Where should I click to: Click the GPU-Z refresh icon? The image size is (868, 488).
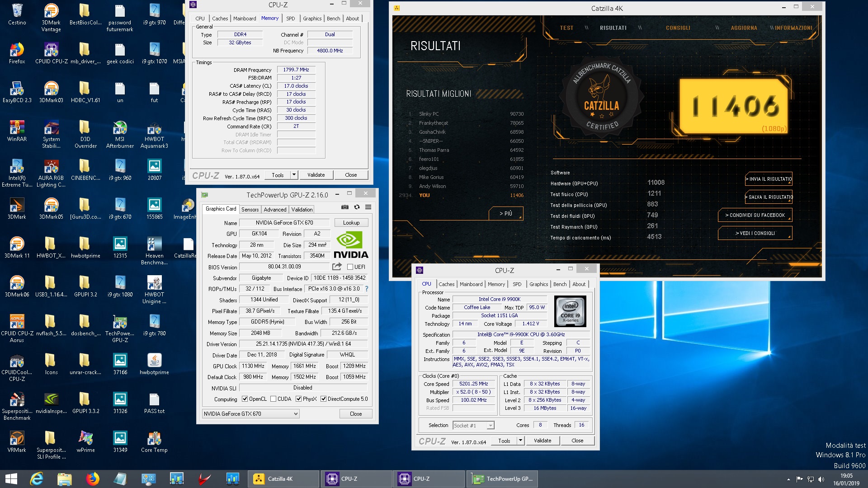coord(357,207)
